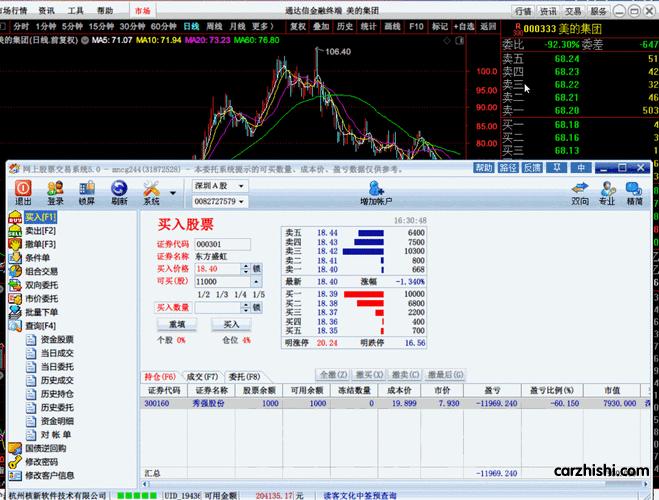Image resolution: width=659 pixels, height=500 pixels.
Task: Click the 全撤(Z) button
Action: pos(333,374)
